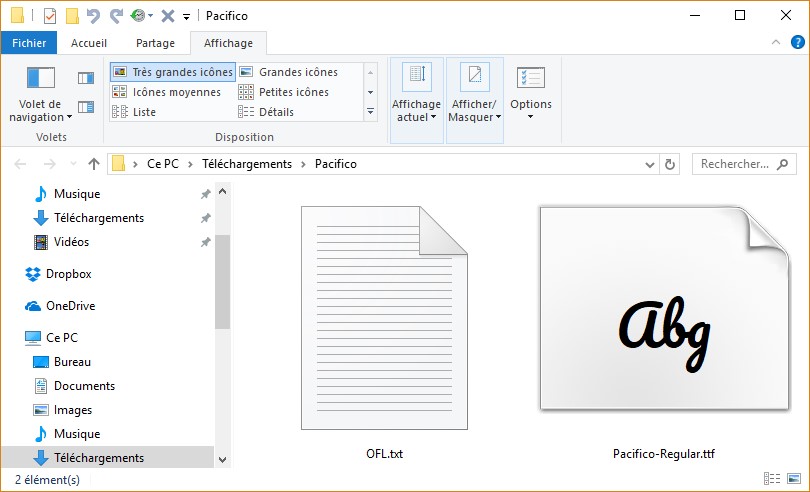Switch layout to Liste
810x492 pixels.
pyautogui.click(x=144, y=112)
